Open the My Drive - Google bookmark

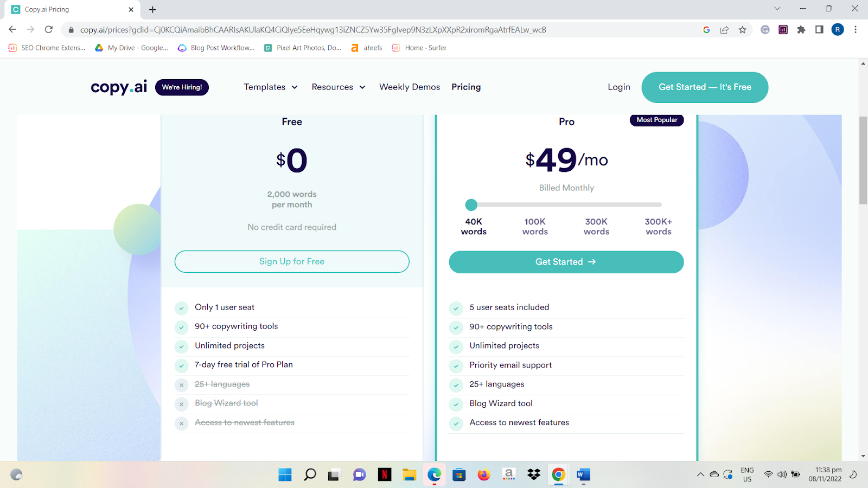(131, 48)
